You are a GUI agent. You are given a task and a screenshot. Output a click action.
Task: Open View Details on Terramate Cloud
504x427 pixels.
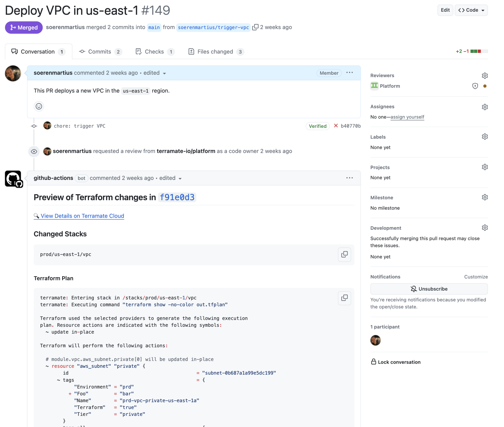coord(82,216)
